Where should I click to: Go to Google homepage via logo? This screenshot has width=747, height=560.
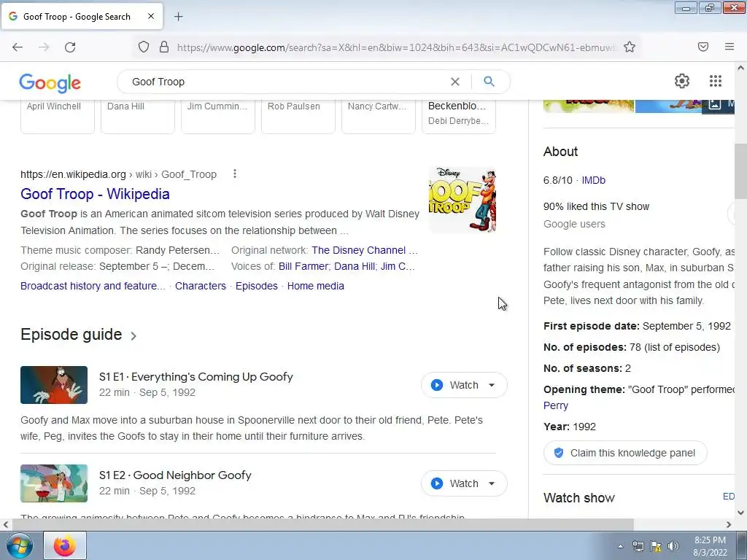[50, 83]
